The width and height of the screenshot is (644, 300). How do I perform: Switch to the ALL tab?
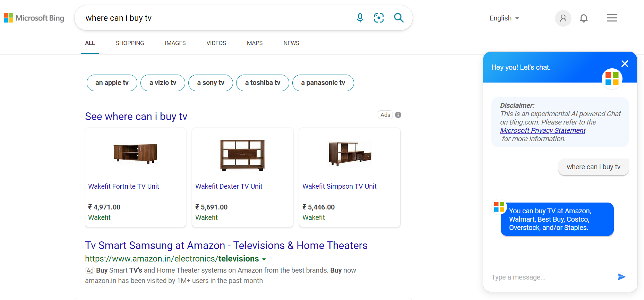(90, 43)
